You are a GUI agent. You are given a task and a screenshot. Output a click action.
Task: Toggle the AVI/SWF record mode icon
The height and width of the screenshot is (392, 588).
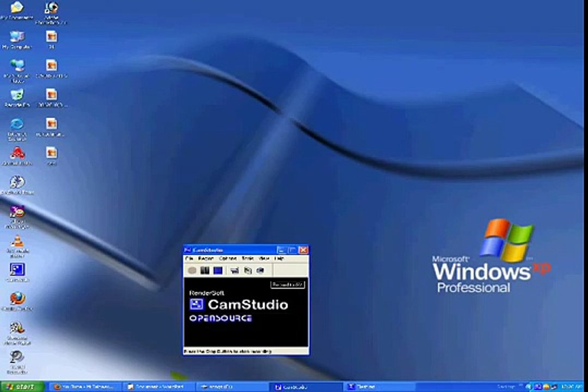click(x=260, y=271)
